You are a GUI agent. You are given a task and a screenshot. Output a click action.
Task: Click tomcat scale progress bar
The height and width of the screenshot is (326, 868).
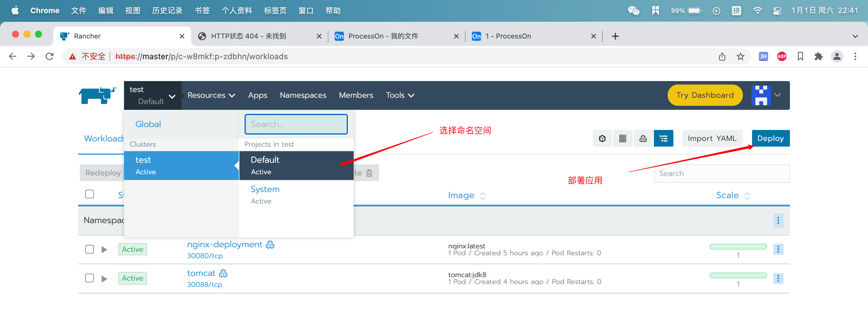click(x=738, y=275)
